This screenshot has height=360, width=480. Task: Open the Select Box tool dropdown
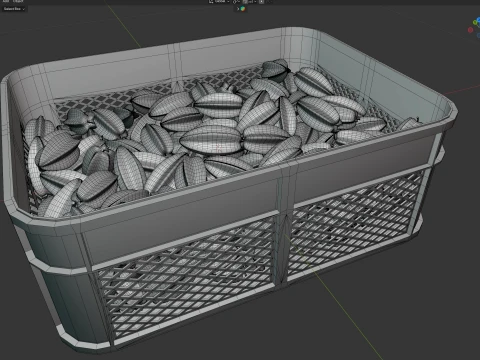coord(14,9)
